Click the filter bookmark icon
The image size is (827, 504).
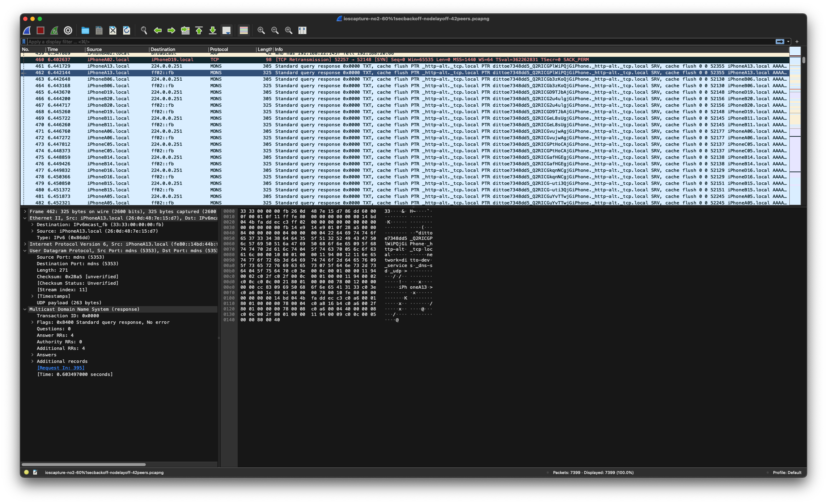[24, 42]
